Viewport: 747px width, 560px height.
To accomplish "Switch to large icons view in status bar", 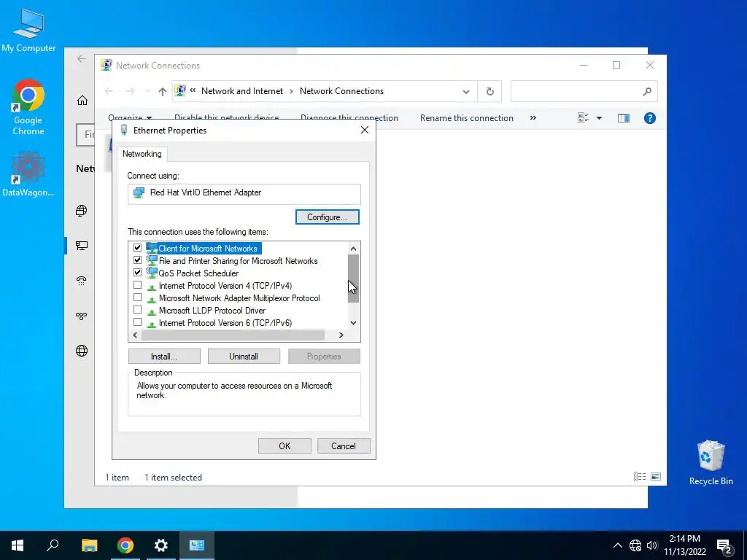I will coord(656,477).
